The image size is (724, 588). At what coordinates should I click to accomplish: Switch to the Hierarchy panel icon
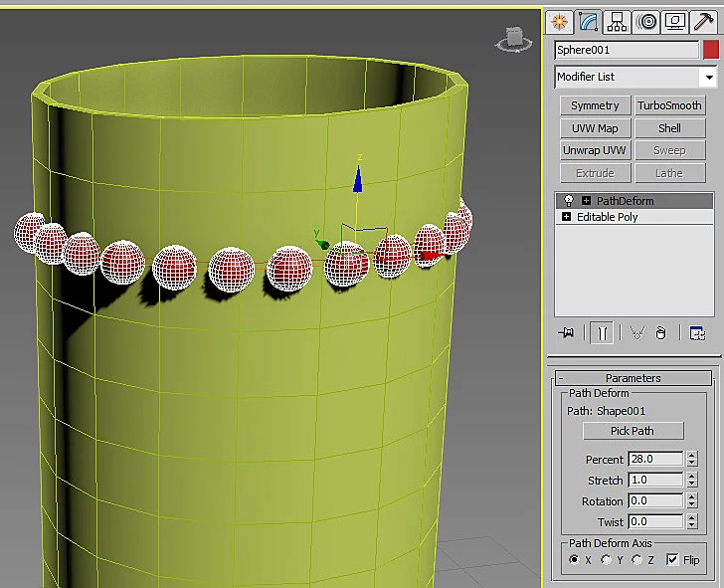pos(617,22)
